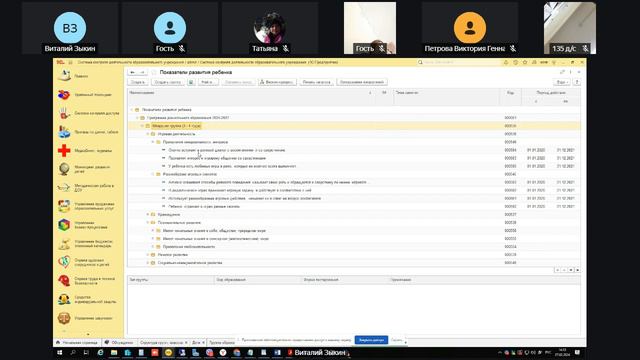Viewport: 640px width, 360px height.
Task: Open the Медкабинет section with red cross icon
Action: [x=88, y=151]
